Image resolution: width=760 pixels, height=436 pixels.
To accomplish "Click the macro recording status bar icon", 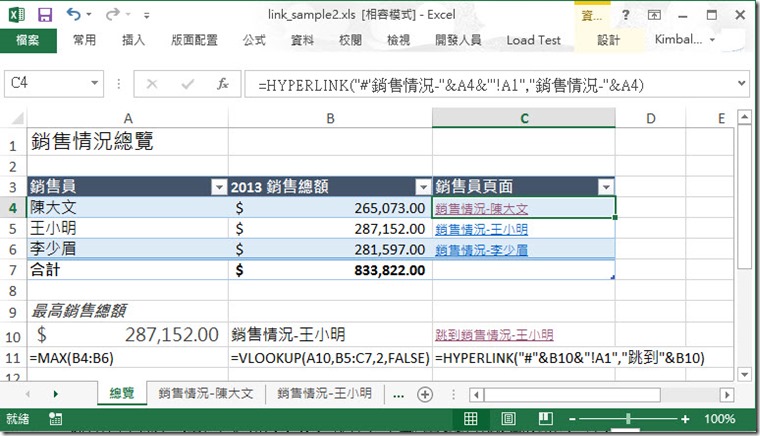I will point(55,419).
